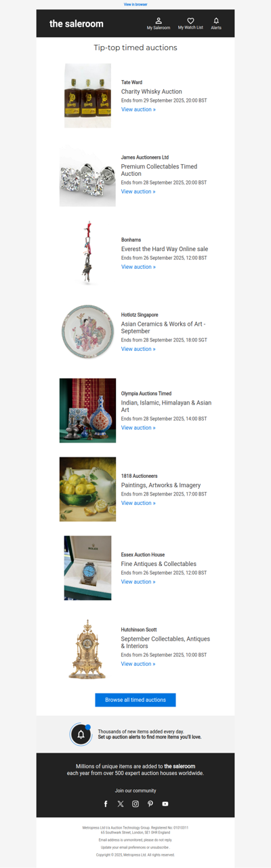Click the auction alerts bell badge icon
The image size is (271, 868).
(x=81, y=734)
